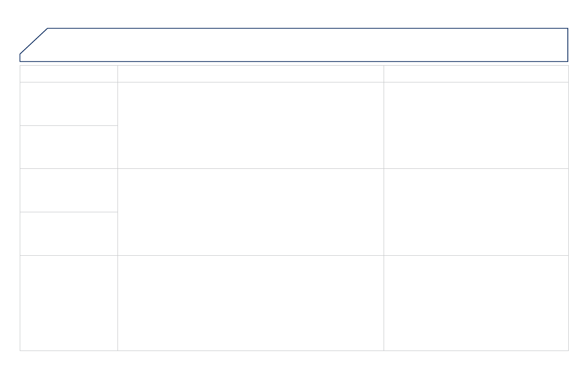
Task: Click the blank page area beneath the table
Action: (x=294, y=371)
